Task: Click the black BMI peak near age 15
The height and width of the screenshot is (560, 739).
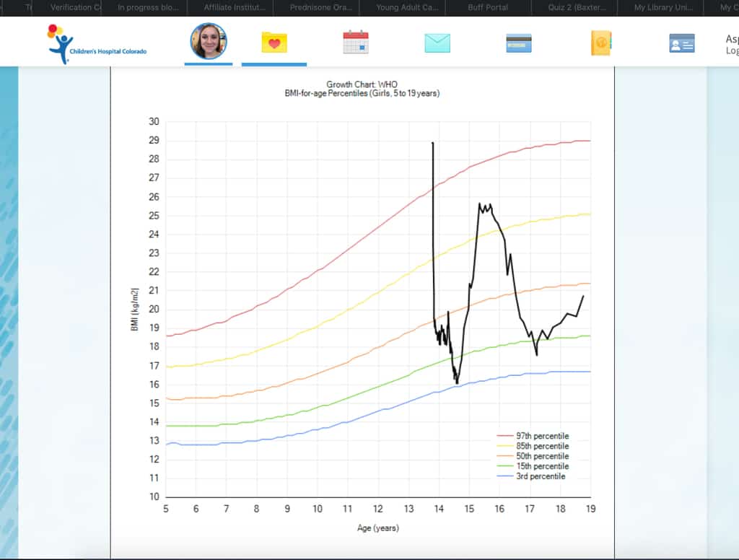Action: [480, 204]
